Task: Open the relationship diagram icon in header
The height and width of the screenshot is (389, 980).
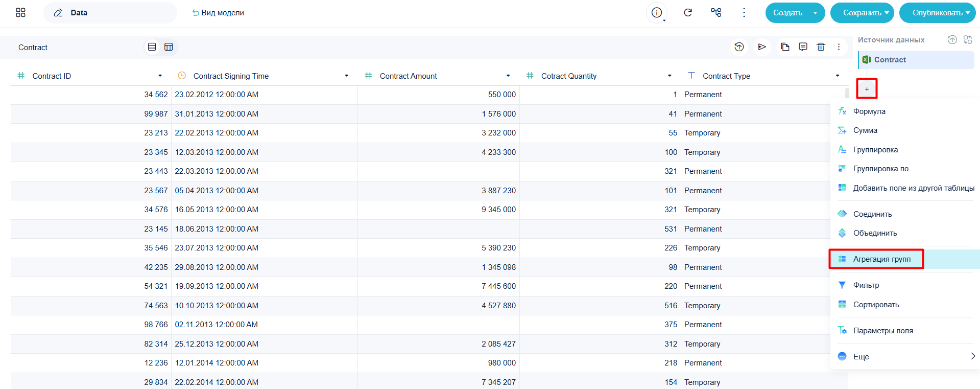Action: click(x=716, y=13)
